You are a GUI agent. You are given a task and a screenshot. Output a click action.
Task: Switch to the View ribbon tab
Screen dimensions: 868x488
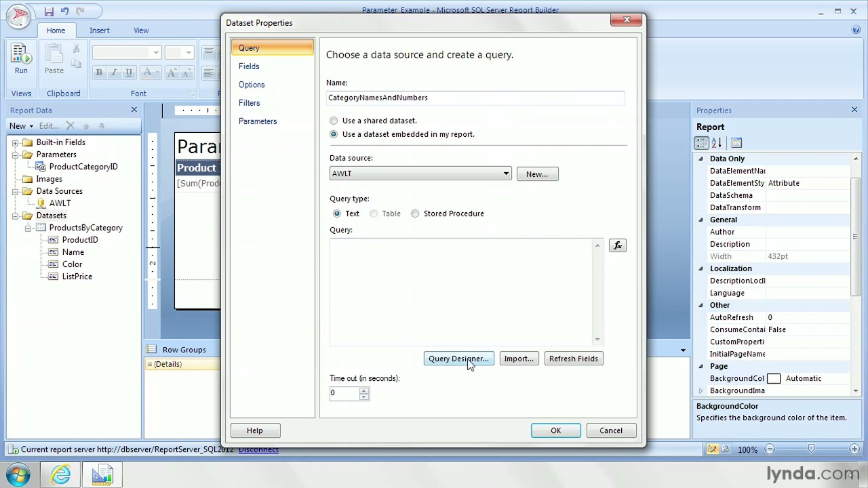pyautogui.click(x=141, y=30)
